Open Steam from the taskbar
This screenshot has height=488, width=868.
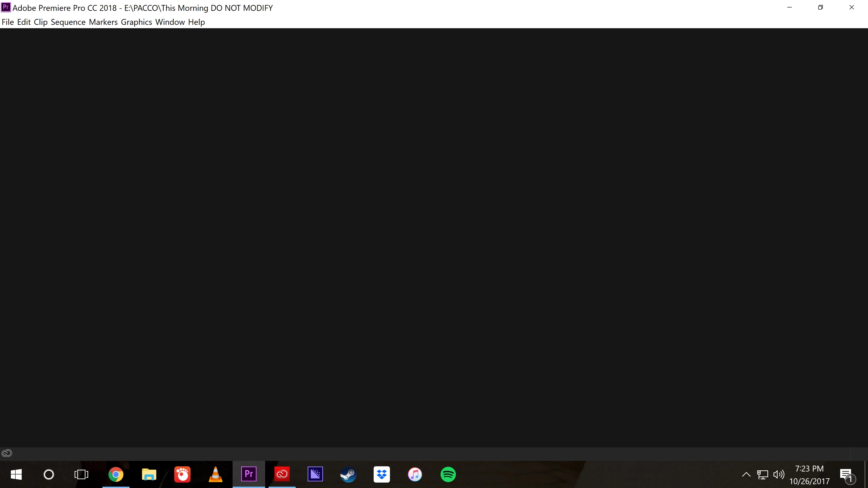coord(348,474)
